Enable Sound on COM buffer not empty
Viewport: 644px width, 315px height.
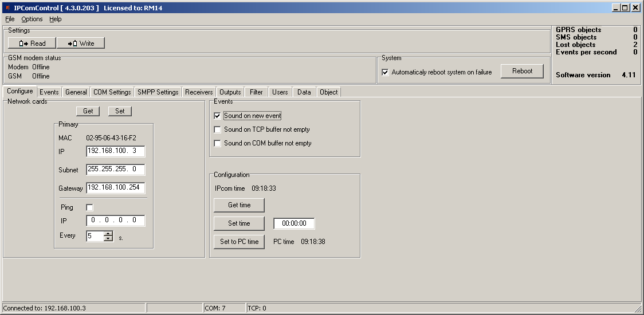[x=217, y=143]
